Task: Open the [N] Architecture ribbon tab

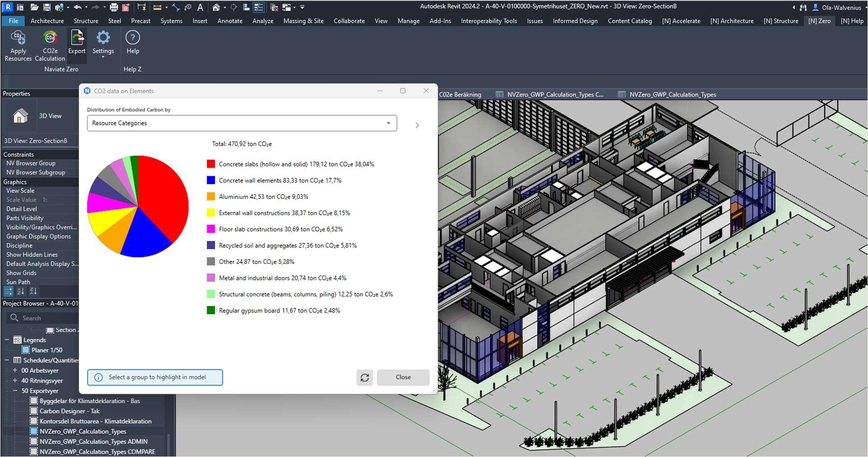Action: pyautogui.click(x=732, y=21)
